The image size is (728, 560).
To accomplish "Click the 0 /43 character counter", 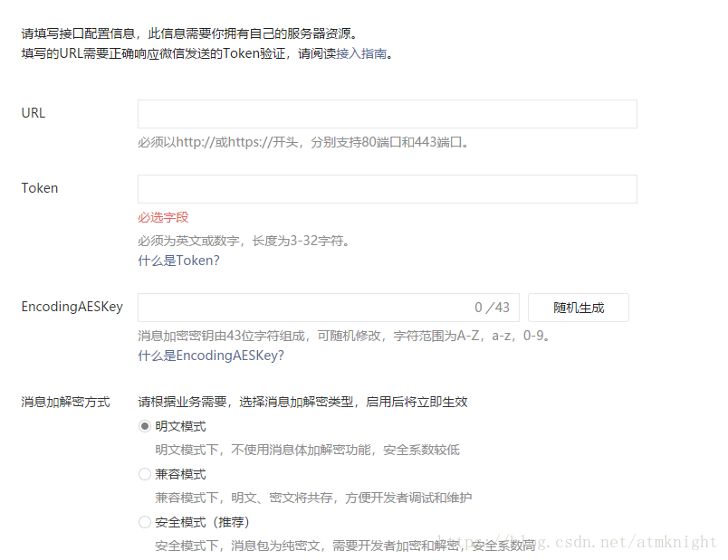I will pyautogui.click(x=492, y=308).
